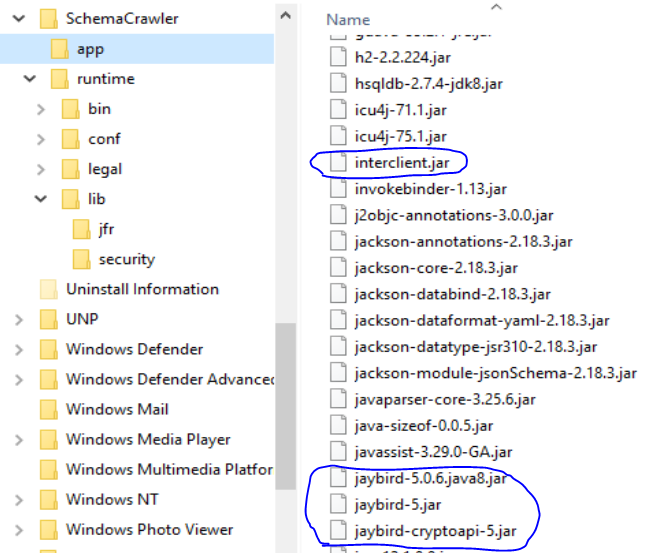The width and height of the screenshot is (672, 553).
Task: Select file name jaybird-5.0.6.java8.jar
Action: [431, 478]
